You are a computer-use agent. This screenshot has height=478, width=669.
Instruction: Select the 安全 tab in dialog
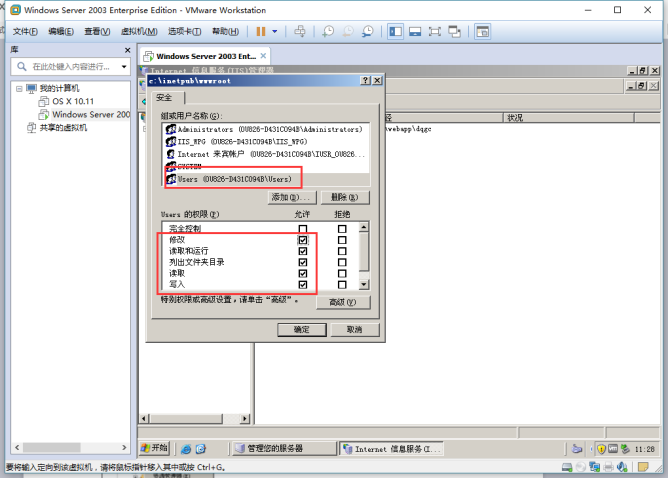[x=164, y=98]
